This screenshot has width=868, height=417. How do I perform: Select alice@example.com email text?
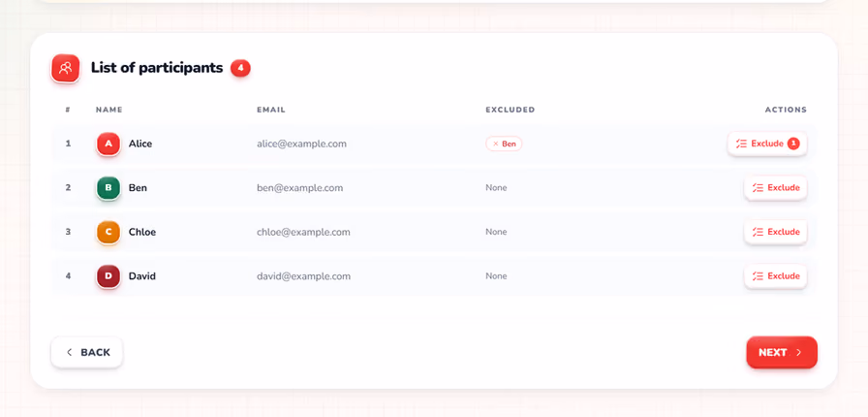301,144
